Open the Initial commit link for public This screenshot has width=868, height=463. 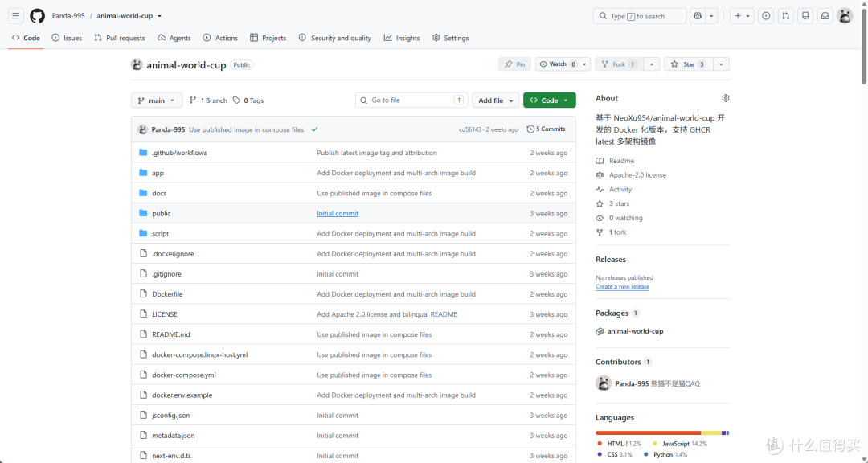tap(338, 213)
